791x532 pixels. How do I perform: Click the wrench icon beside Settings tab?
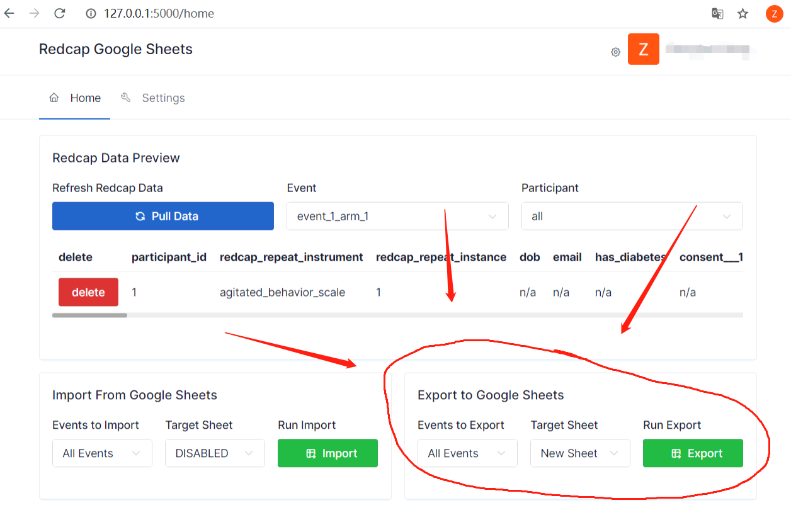(x=125, y=98)
